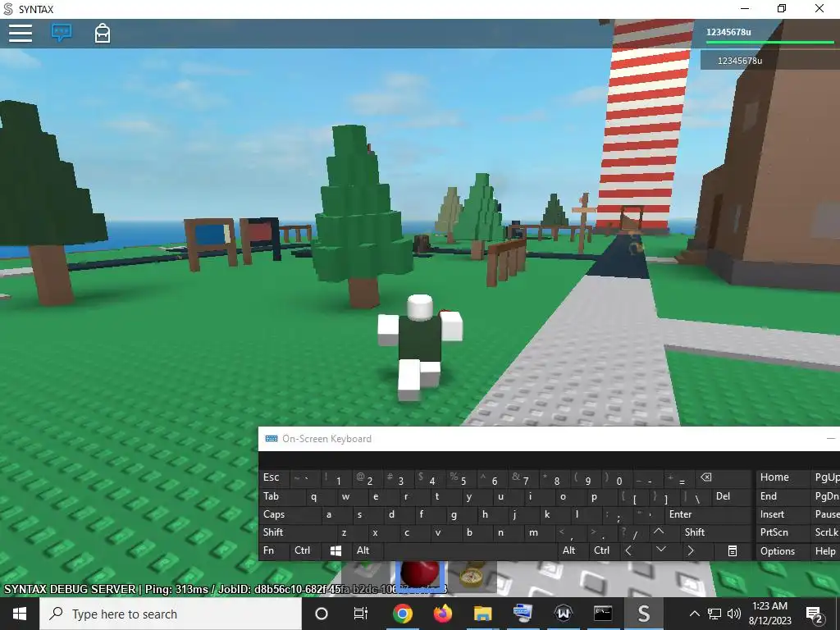Open network status tray icon

tap(714, 614)
